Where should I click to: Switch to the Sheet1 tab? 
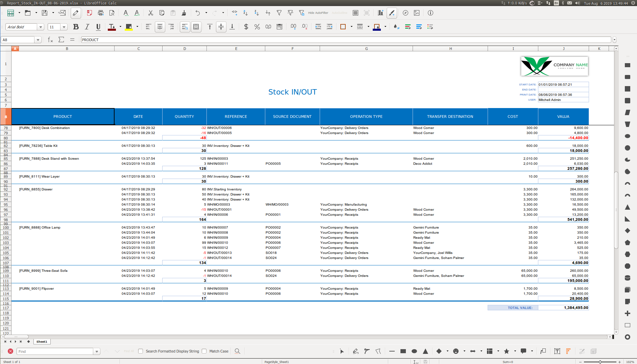click(42, 342)
